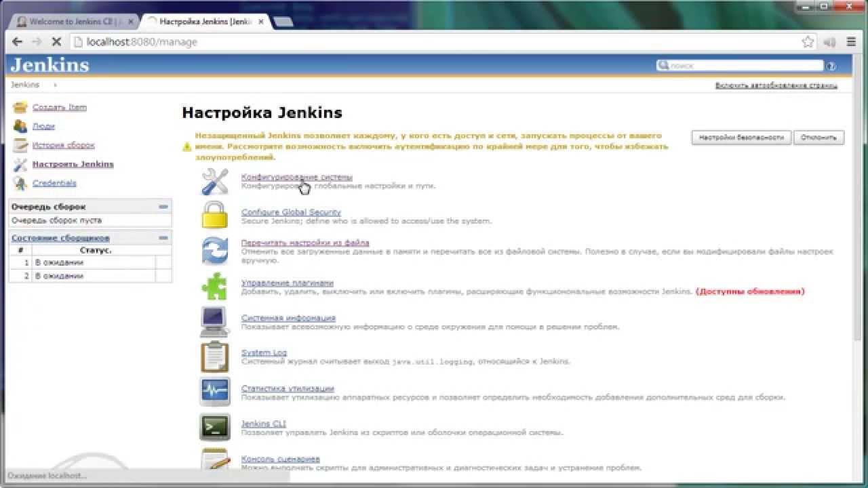Open Управление плагинами link
868x488 pixels.
[x=288, y=283]
